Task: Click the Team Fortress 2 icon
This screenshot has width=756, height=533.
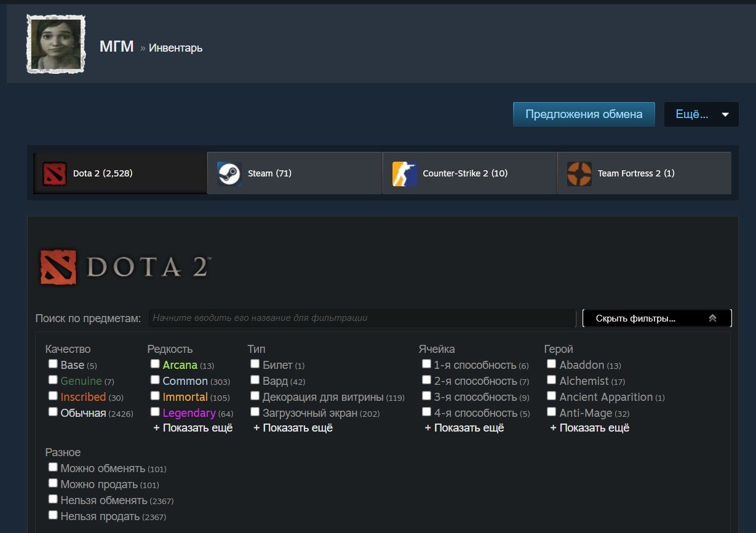Action: click(579, 173)
